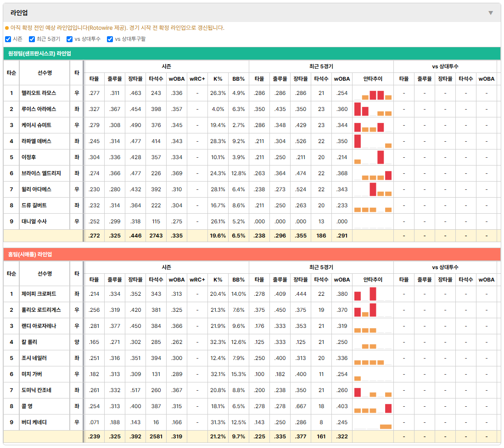Click 루이스 아라에스 hit-trend bar chart

tap(373, 109)
